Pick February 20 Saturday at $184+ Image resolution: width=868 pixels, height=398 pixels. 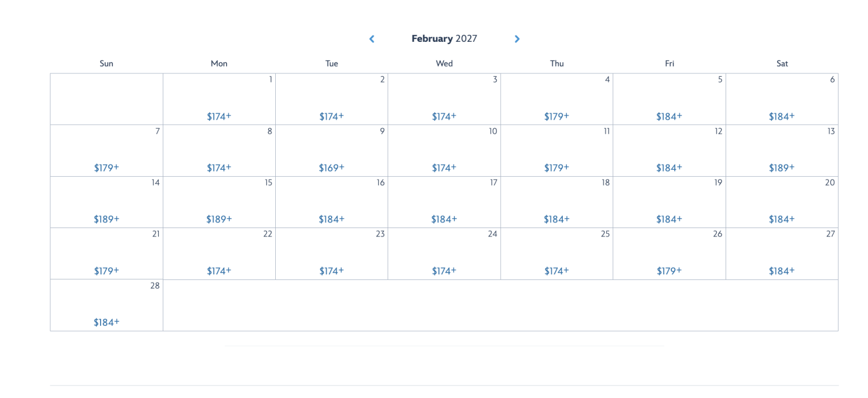pyautogui.click(x=782, y=202)
